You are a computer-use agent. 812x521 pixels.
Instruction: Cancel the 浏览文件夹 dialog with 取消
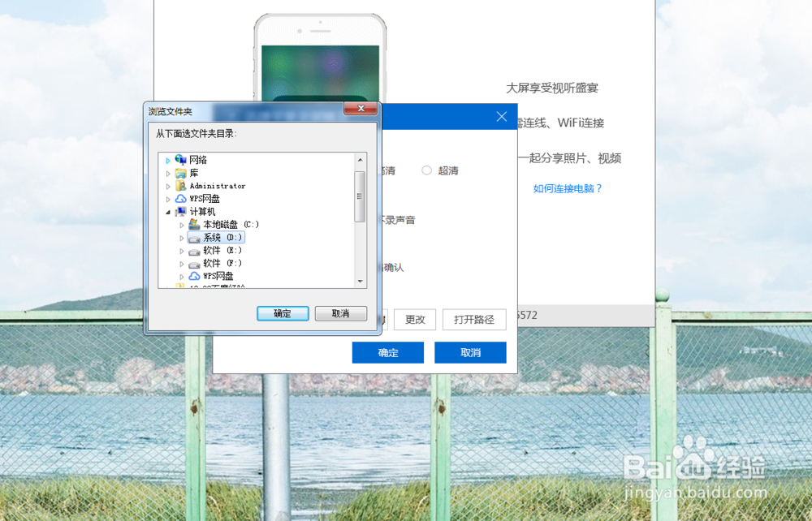341,313
